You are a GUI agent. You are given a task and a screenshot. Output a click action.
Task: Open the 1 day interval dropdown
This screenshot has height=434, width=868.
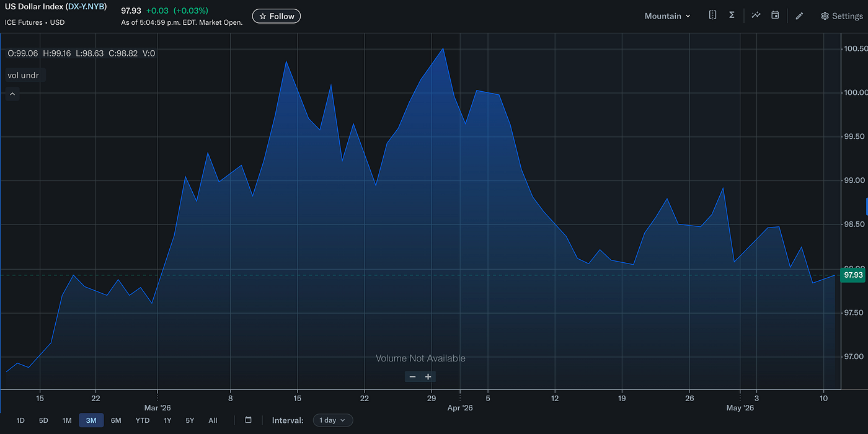point(333,420)
